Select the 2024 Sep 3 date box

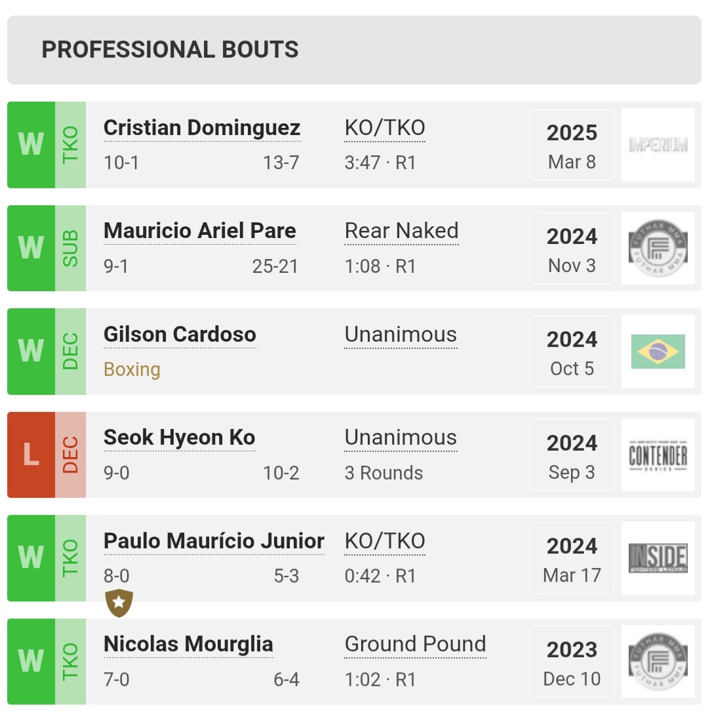(572, 455)
